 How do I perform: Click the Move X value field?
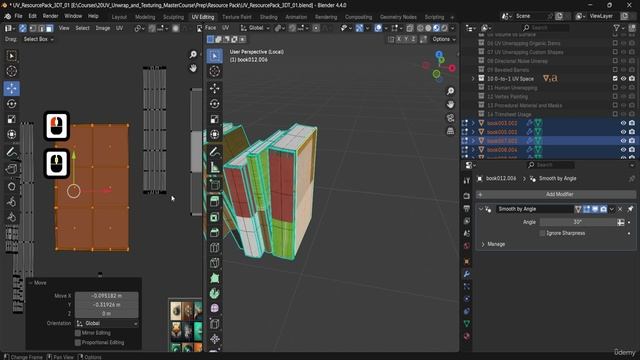pyautogui.click(x=107, y=296)
